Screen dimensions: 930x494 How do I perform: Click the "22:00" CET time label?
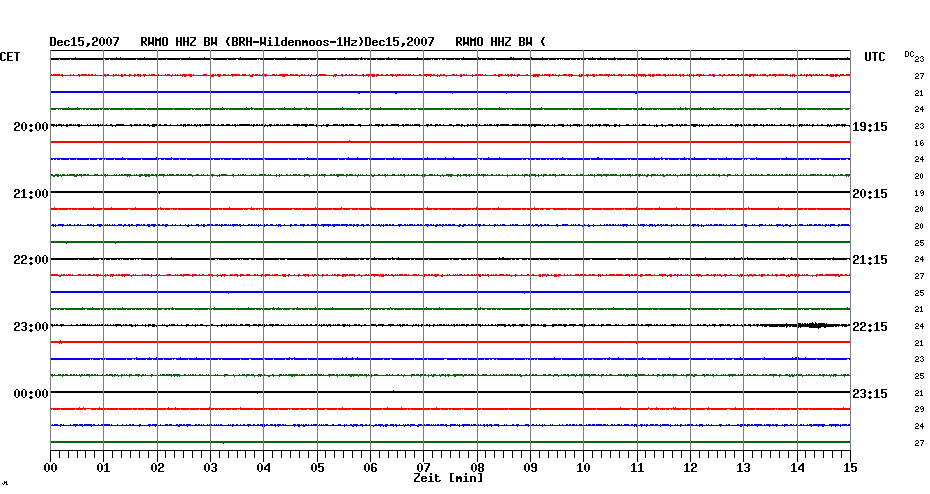coord(31,260)
